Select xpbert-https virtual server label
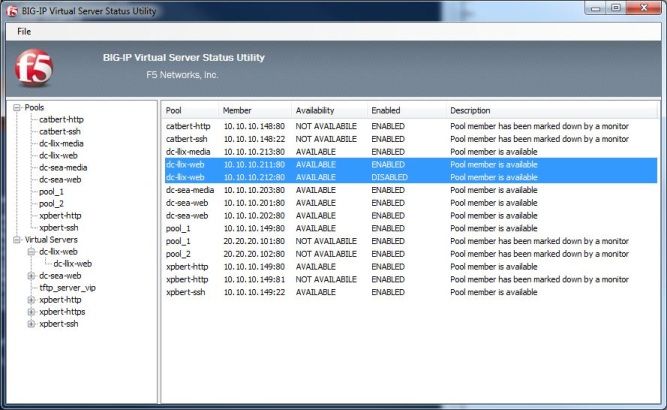 coord(62,312)
